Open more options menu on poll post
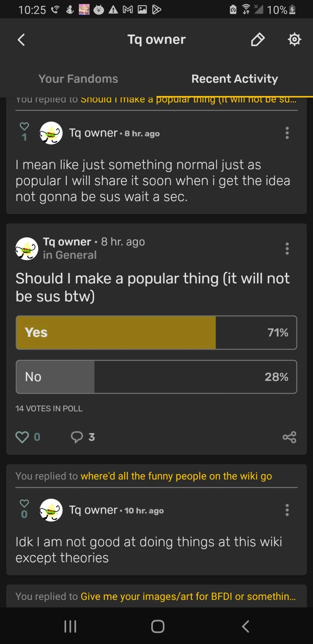Image resolution: width=313 pixels, height=644 pixels. click(x=287, y=249)
